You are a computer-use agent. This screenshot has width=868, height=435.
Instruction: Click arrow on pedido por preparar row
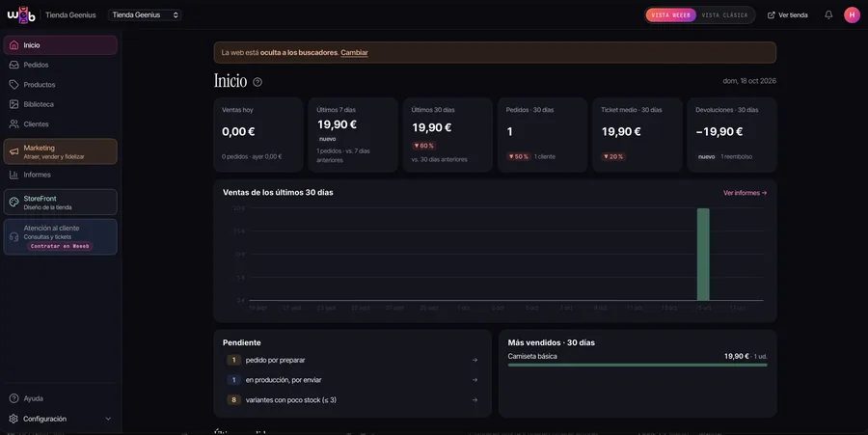coord(475,360)
